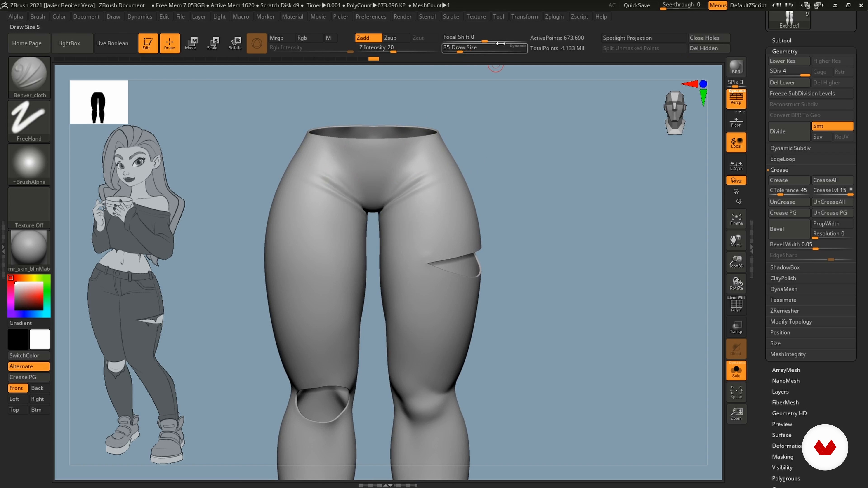Enable the Transp transparency icon
Image resolution: width=868 pixels, height=488 pixels.
coord(736,327)
